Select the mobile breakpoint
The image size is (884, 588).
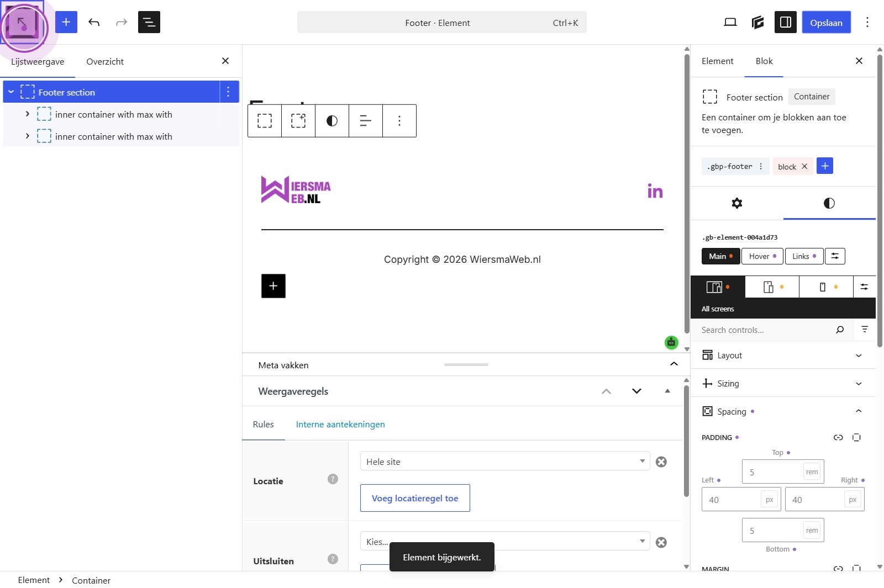[827, 287]
